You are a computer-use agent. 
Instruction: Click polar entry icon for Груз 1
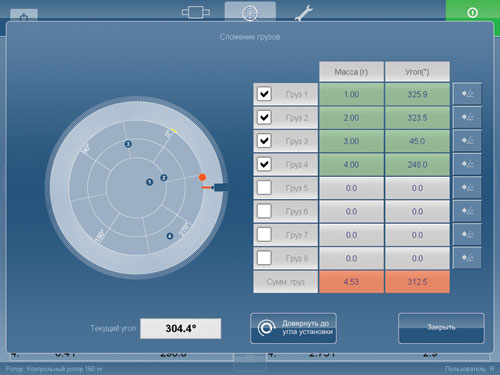tap(467, 94)
